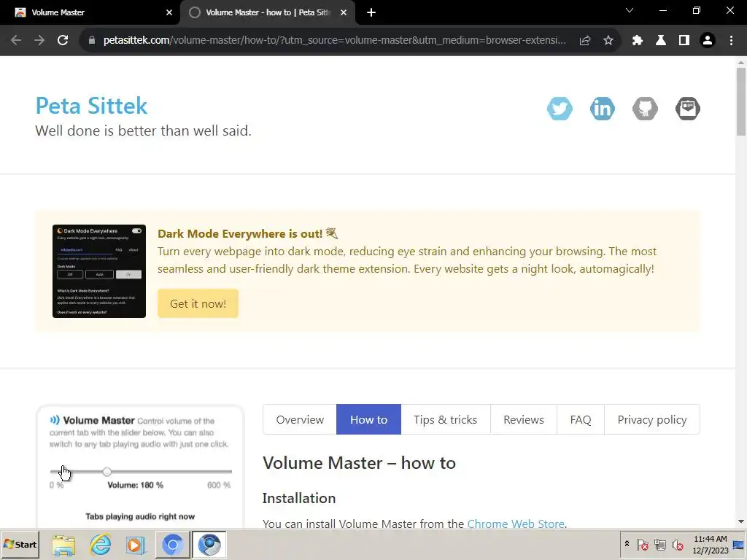Open the tab search chevron
This screenshot has height=560, width=747.
[630, 10]
